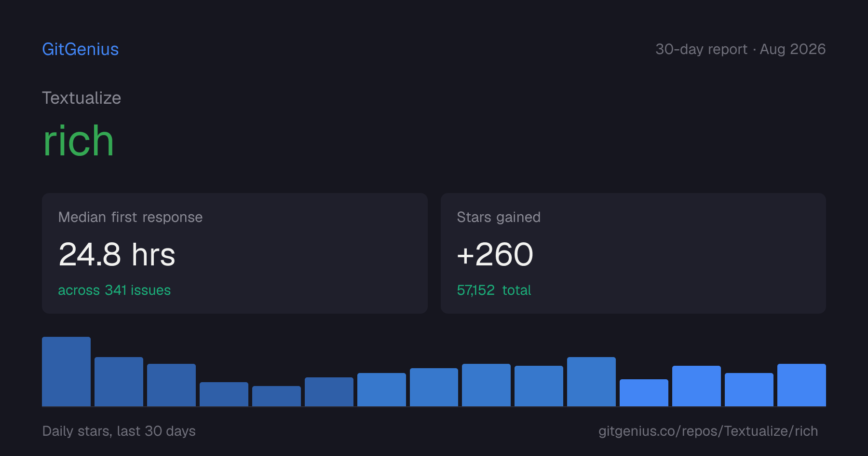
Task: Click the GitGenius brand link
Action: point(81,49)
